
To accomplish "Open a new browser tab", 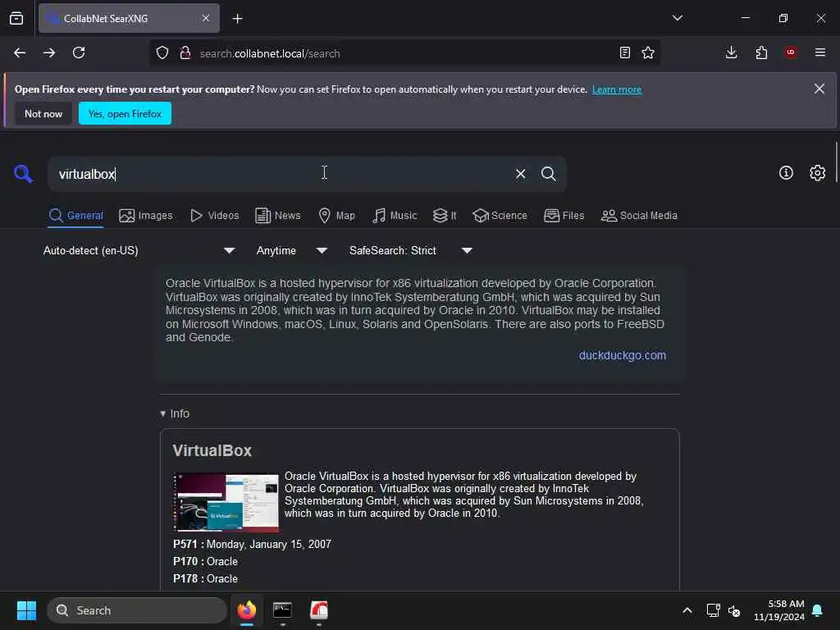I will point(237,19).
